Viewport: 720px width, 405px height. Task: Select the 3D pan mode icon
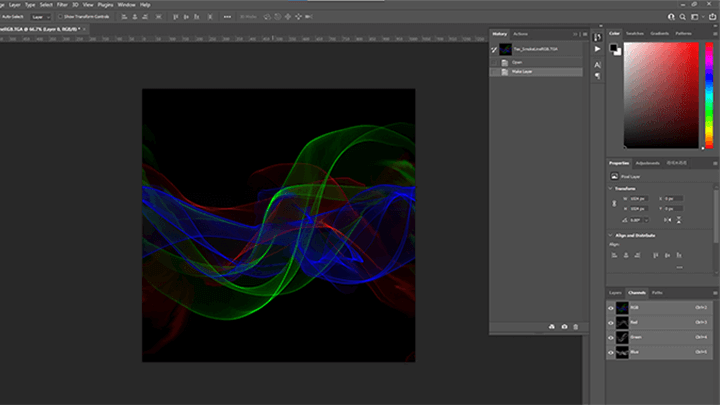tap(288, 17)
